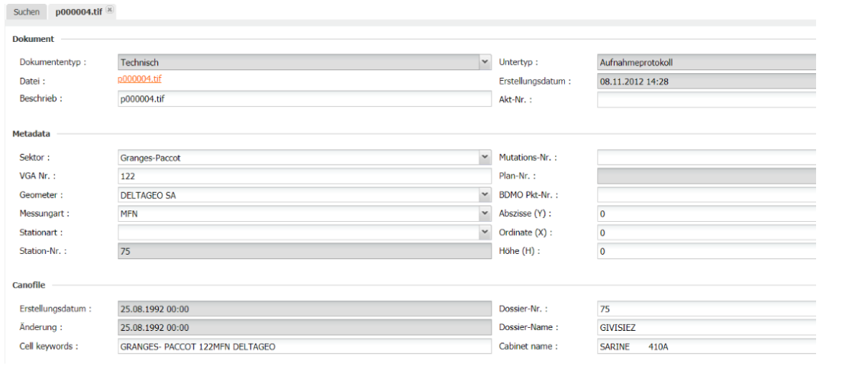Select the p000004.tif tab

[78, 12]
